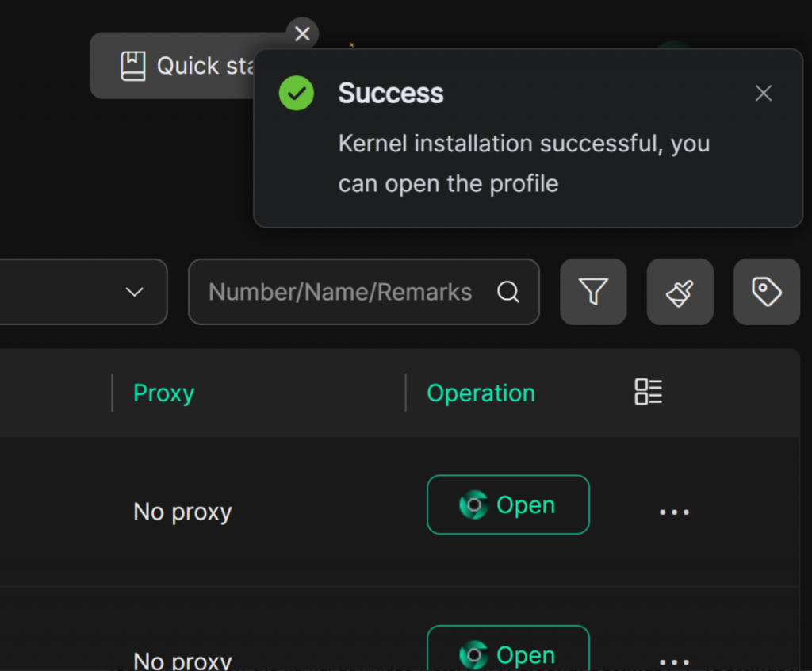Open the first profile's browser
The image size is (812, 671).
point(507,505)
